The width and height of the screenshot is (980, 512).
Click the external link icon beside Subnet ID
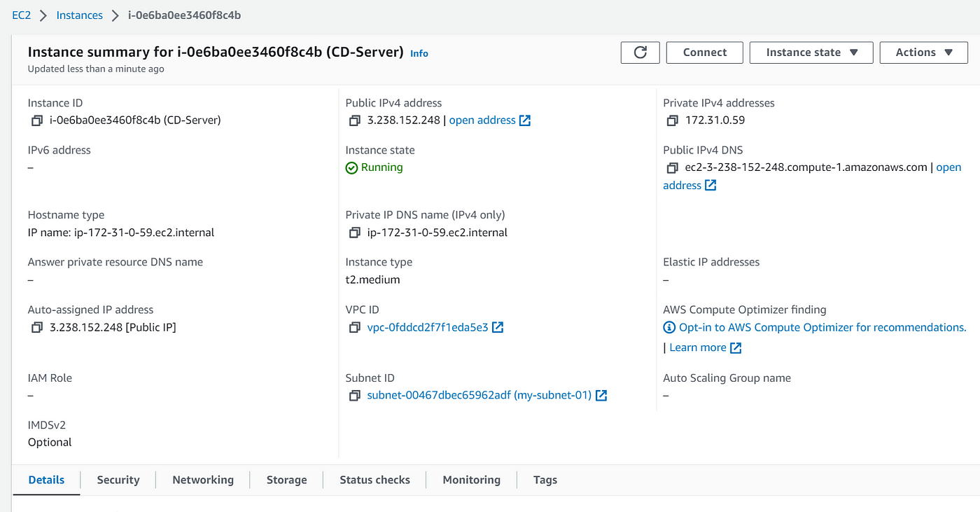click(x=601, y=395)
